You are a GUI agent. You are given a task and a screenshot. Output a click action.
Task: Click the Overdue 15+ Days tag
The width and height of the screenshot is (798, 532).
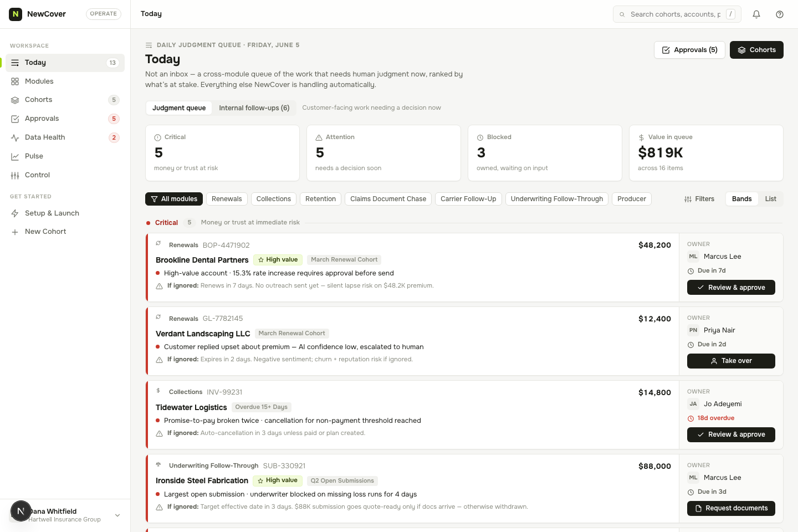click(x=261, y=407)
